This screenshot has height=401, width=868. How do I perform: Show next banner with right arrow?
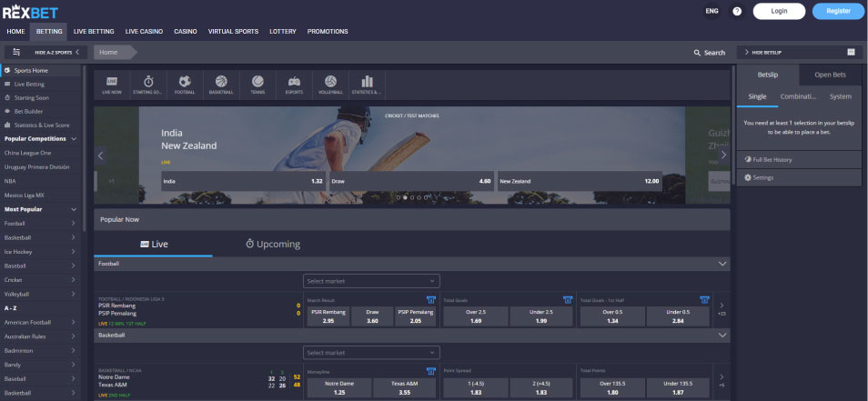tap(723, 155)
